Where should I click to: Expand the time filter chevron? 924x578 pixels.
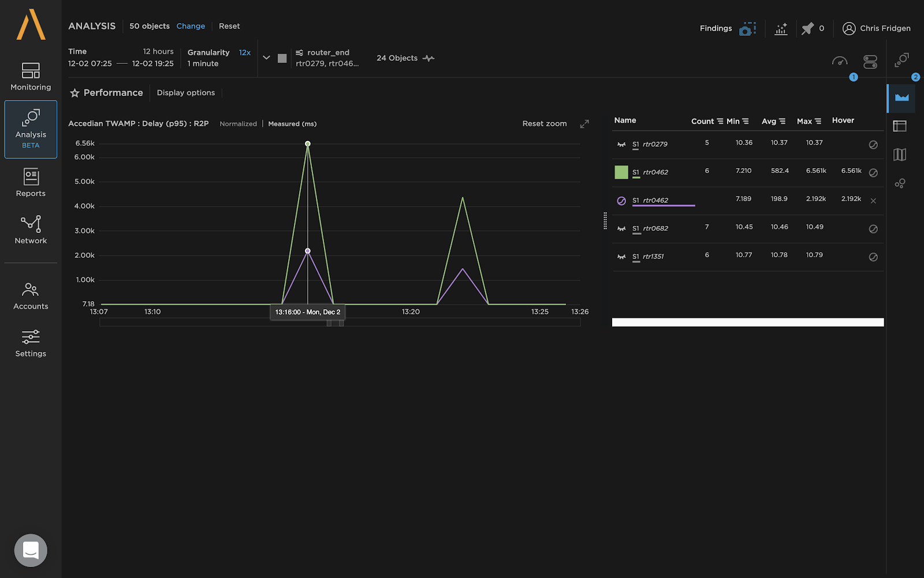click(x=266, y=58)
